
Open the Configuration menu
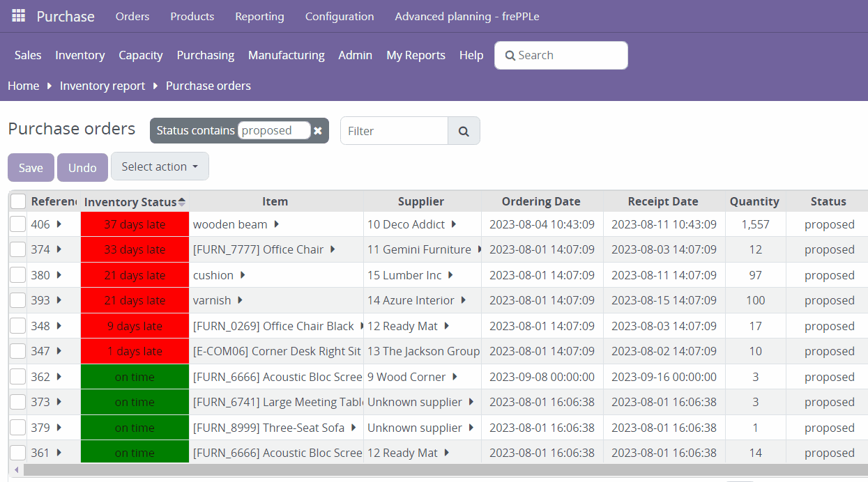(340, 16)
